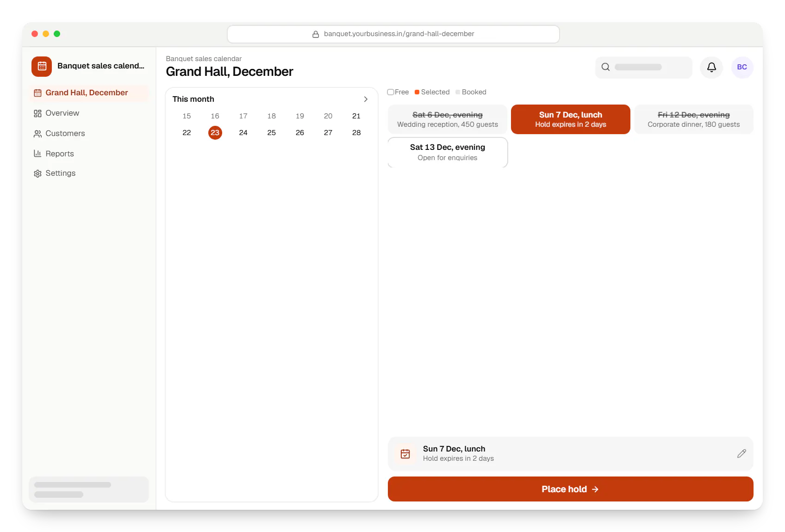Open notifications bell
The image size is (785, 532).
(x=711, y=67)
